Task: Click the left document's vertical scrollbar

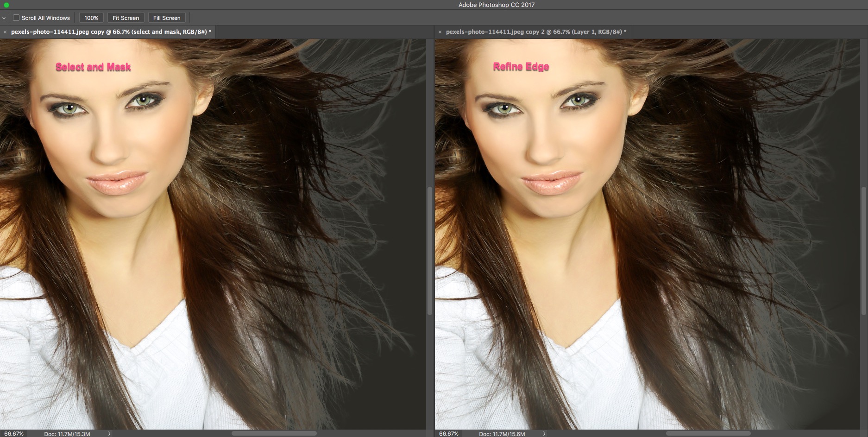Action: pyautogui.click(x=429, y=251)
